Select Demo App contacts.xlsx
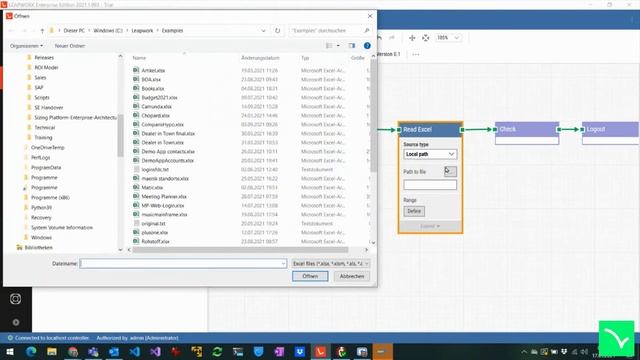Screen dimensions: 640x360 168,151
